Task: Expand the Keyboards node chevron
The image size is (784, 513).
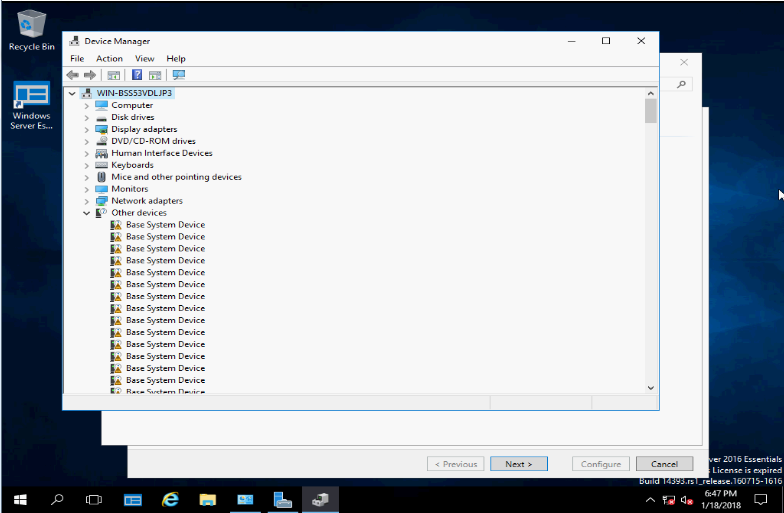Action: 86,166
